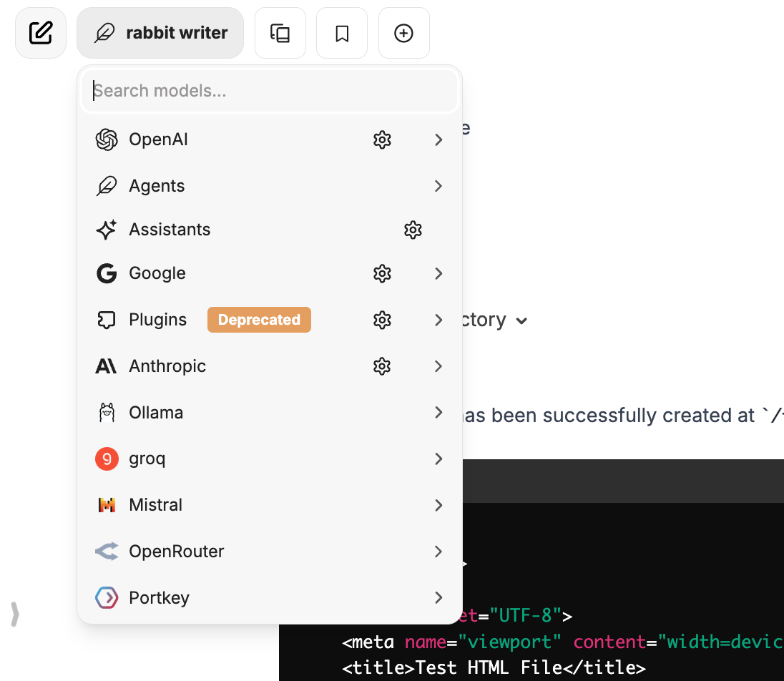The width and height of the screenshot is (784, 681).
Task: Open Plugins settings gear
Action: pos(382,320)
